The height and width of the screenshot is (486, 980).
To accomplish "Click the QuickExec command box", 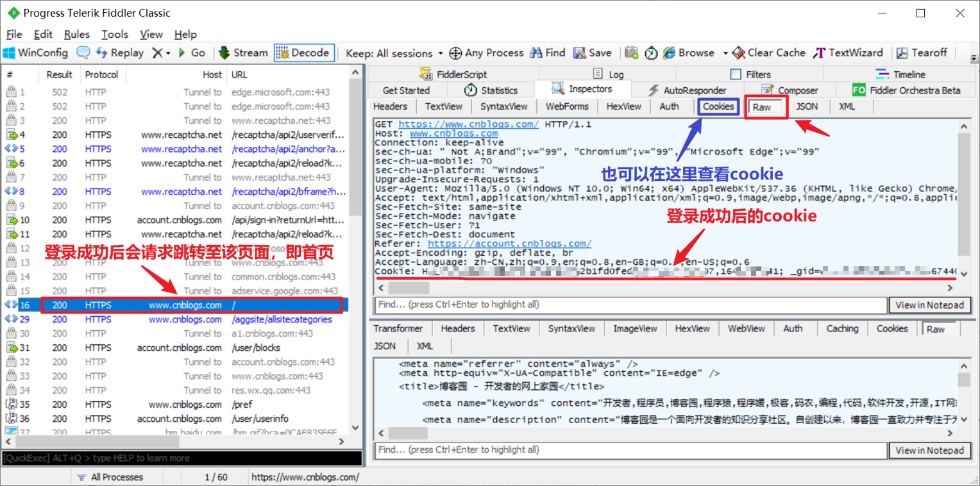I will [182, 458].
